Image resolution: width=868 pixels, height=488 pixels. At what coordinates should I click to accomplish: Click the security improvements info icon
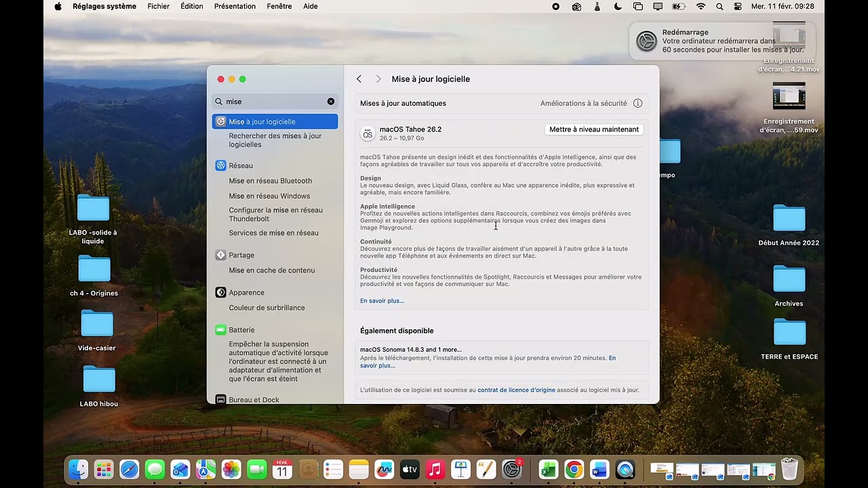[x=637, y=103]
